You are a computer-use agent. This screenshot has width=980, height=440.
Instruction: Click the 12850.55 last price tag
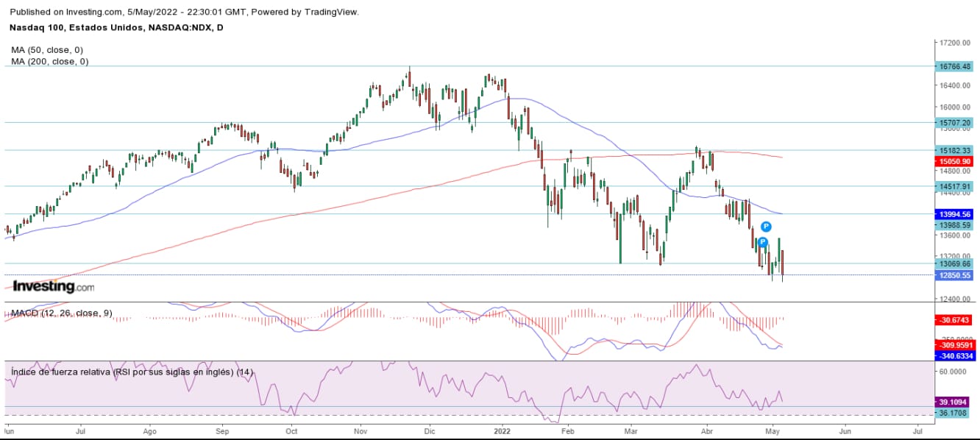click(954, 275)
